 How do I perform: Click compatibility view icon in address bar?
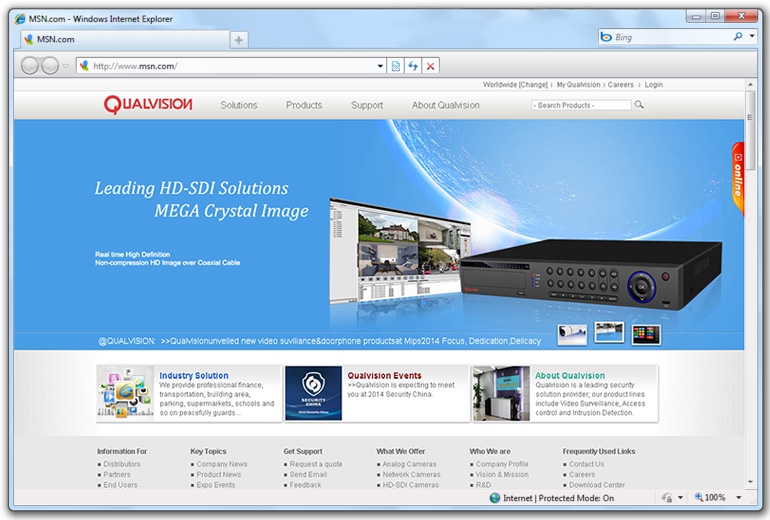coord(396,66)
